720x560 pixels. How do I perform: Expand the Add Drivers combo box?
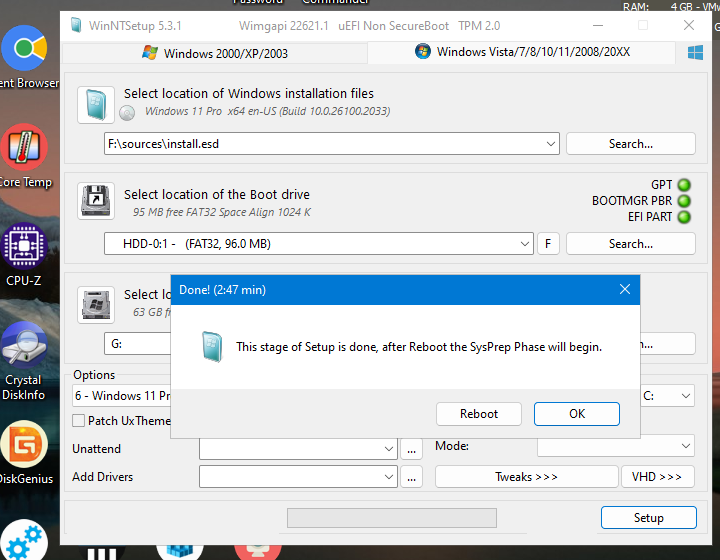(x=388, y=477)
